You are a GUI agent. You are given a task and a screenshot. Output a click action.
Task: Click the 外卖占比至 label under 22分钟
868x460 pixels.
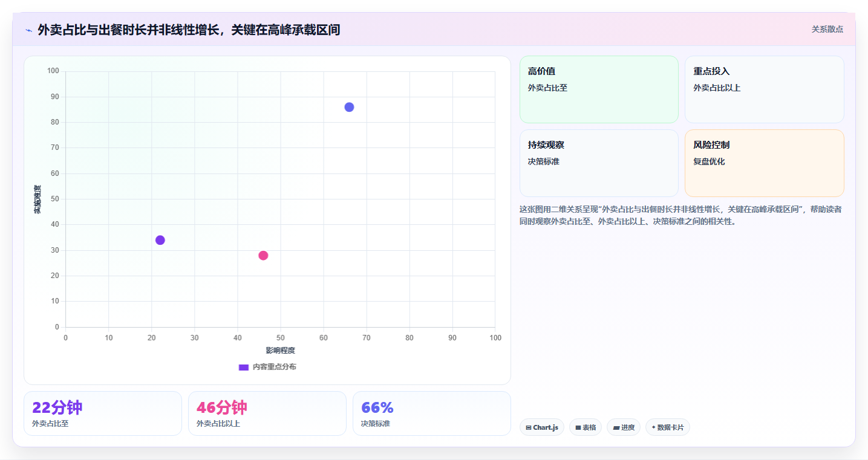pyautogui.click(x=50, y=424)
